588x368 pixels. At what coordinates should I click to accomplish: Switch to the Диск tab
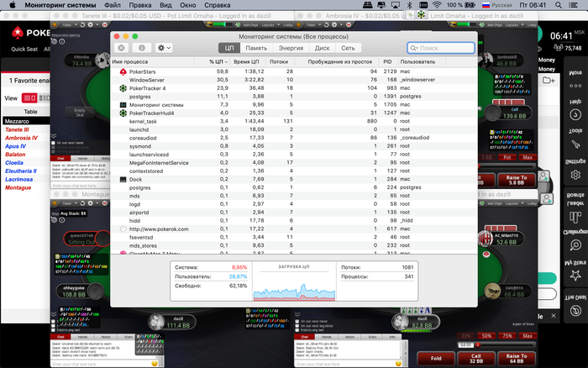322,48
